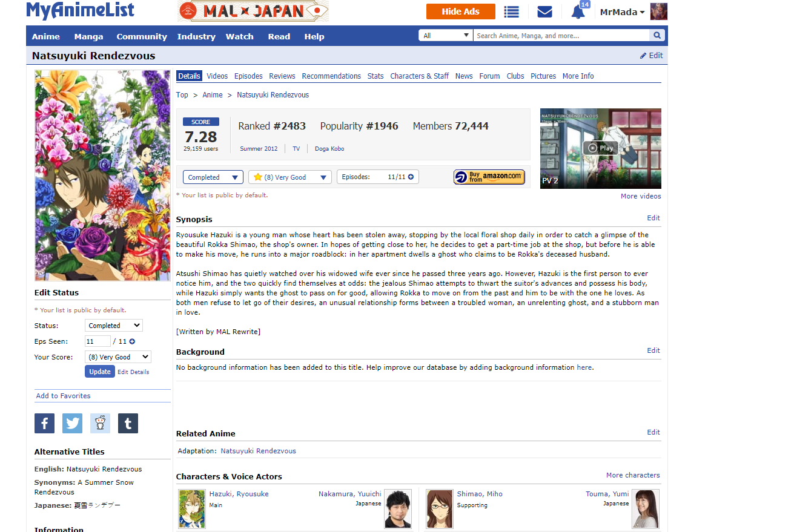Open the Completed status dropdown under score
The image size is (794, 532).
click(x=213, y=177)
